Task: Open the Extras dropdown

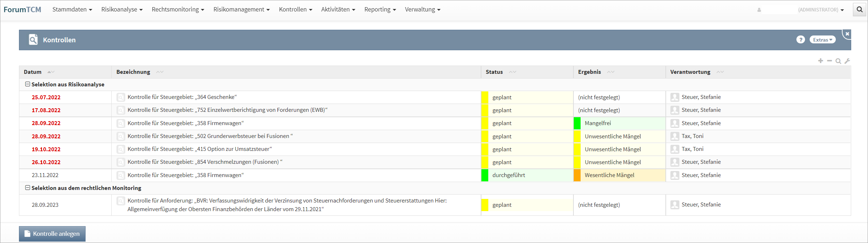Action: [822, 40]
